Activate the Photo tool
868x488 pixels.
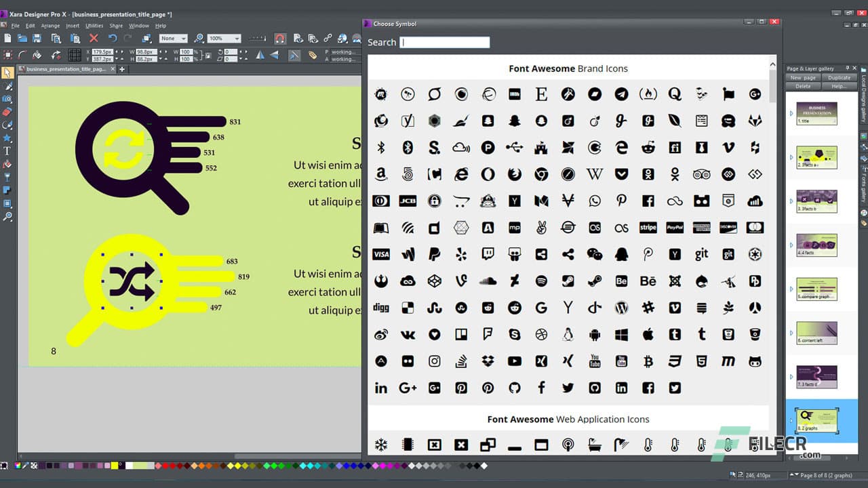pyautogui.click(x=8, y=101)
